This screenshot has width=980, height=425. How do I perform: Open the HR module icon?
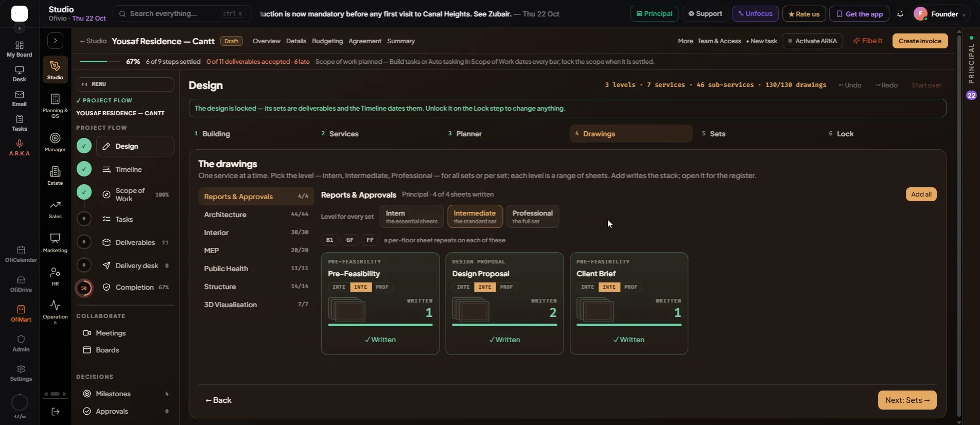tap(55, 276)
